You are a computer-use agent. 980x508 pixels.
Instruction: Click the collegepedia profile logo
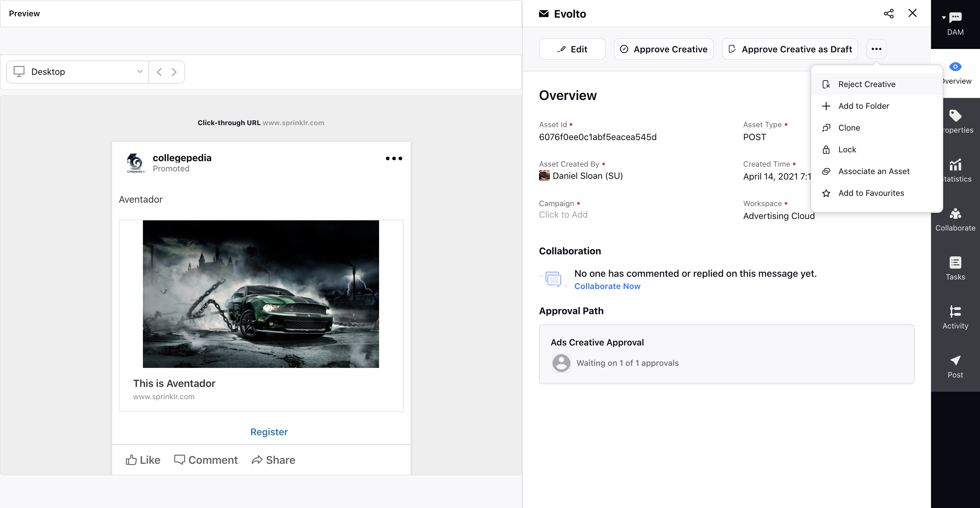tap(135, 163)
